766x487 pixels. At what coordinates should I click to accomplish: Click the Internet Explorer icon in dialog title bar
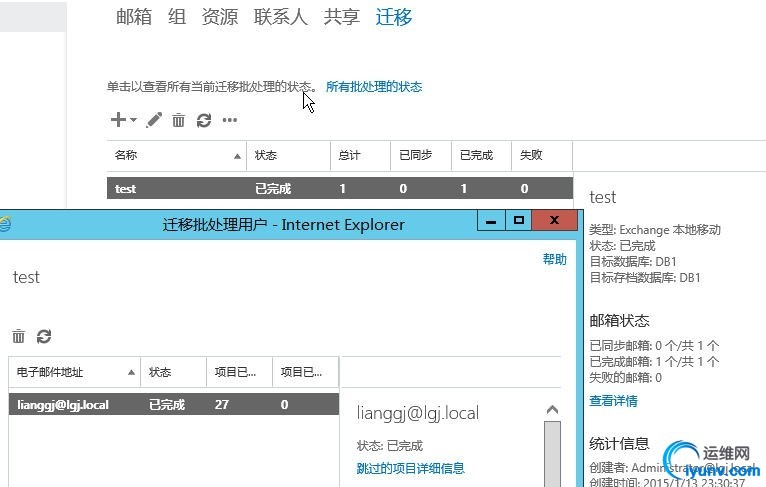pyautogui.click(x=5, y=224)
